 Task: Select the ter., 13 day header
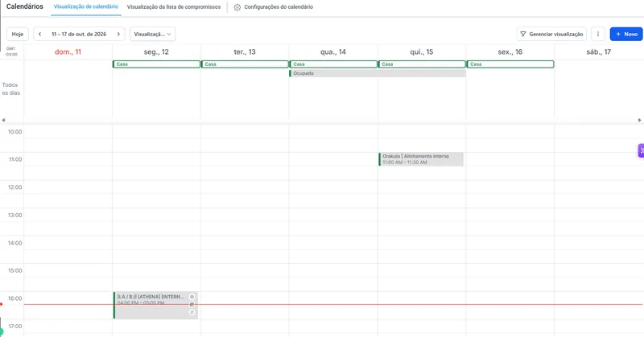245,52
